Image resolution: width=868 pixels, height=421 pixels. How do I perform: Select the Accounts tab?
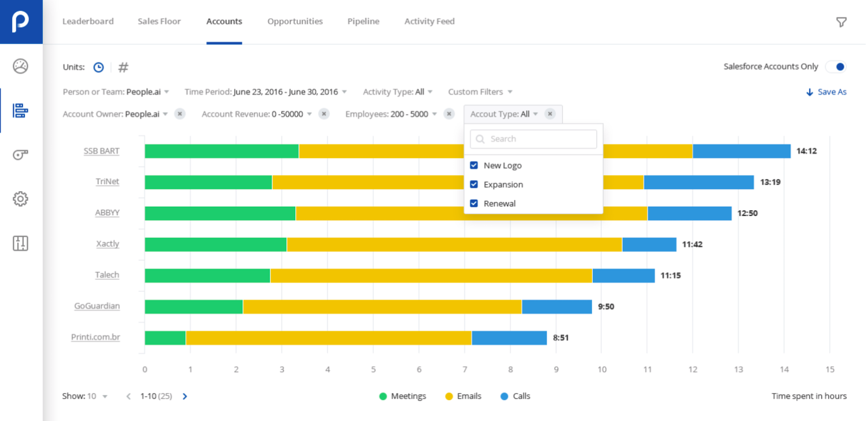point(224,21)
